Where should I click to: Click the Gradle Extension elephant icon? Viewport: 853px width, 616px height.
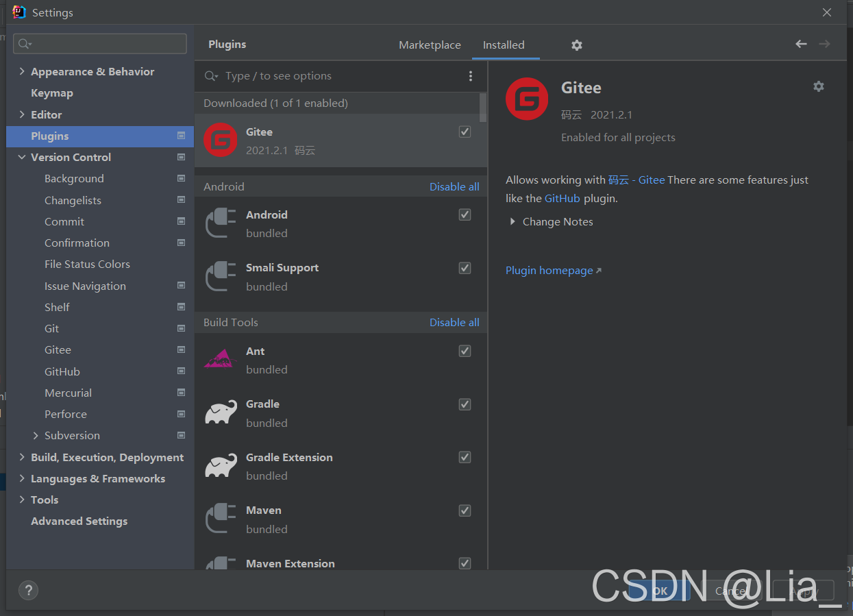pyautogui.click(x=221, y=466)
